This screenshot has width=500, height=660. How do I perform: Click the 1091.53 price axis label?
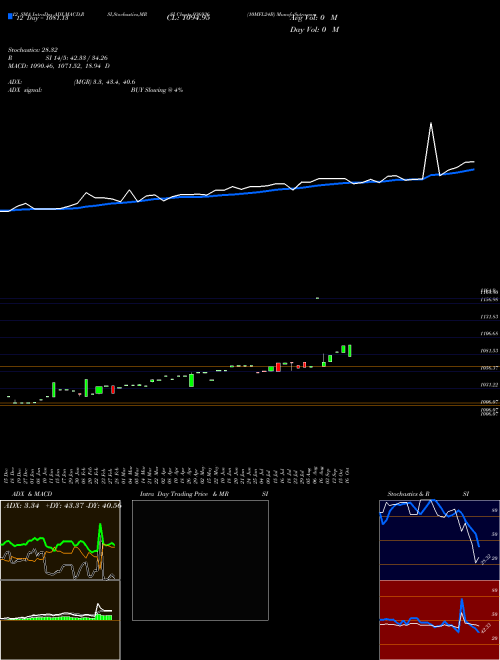click(x=490, y=351)
